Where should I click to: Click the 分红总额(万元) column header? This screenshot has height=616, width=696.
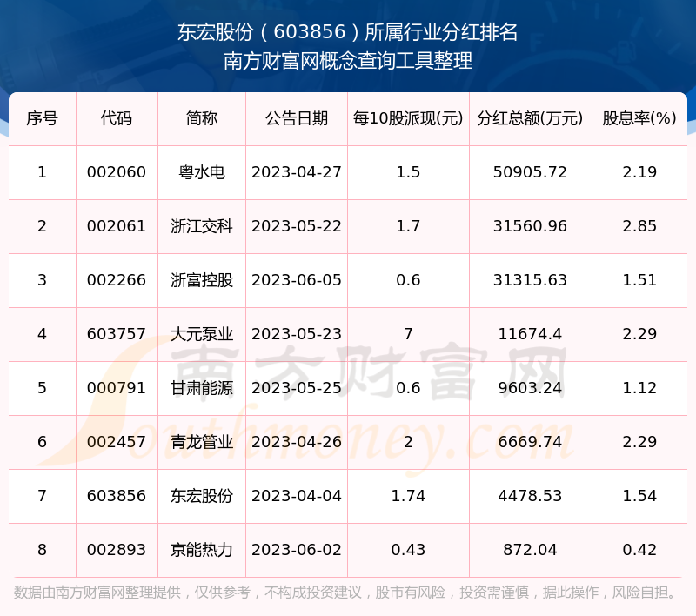pos(530,118)
